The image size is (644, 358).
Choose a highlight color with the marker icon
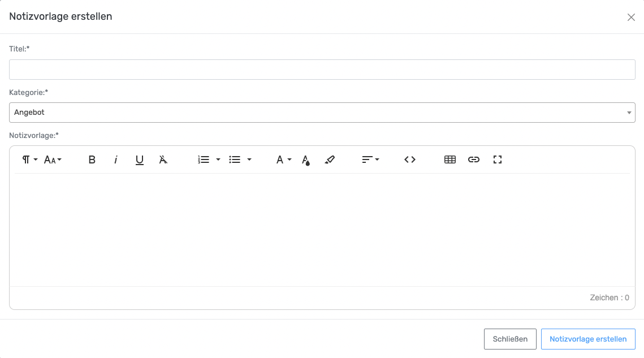[x=330, y=160]
